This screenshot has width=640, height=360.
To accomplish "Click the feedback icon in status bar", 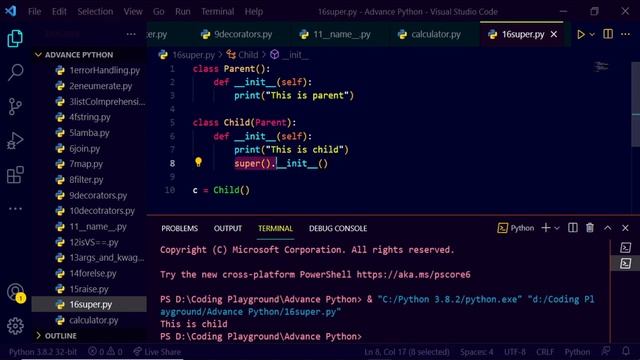I will pyautogui.click(x=606, y=351).
